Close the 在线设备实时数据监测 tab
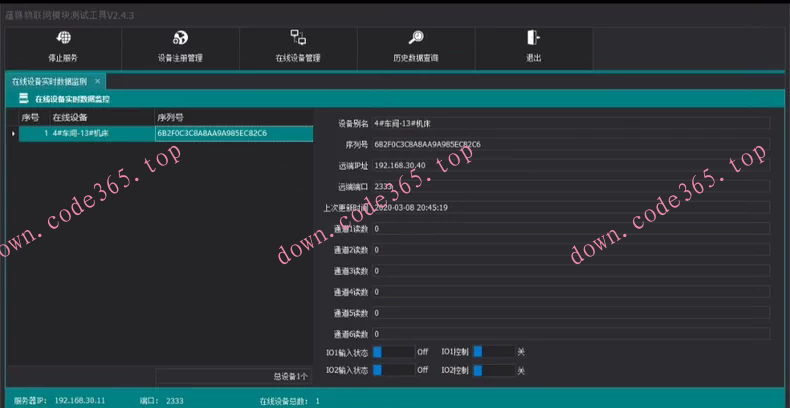 point(98,81)
